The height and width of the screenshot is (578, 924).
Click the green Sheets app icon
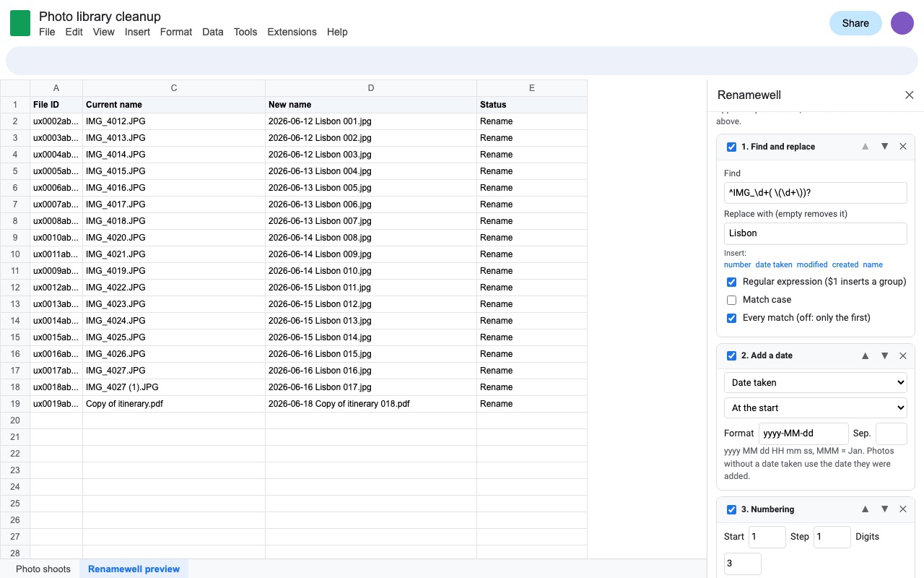(x=20, y=23)
